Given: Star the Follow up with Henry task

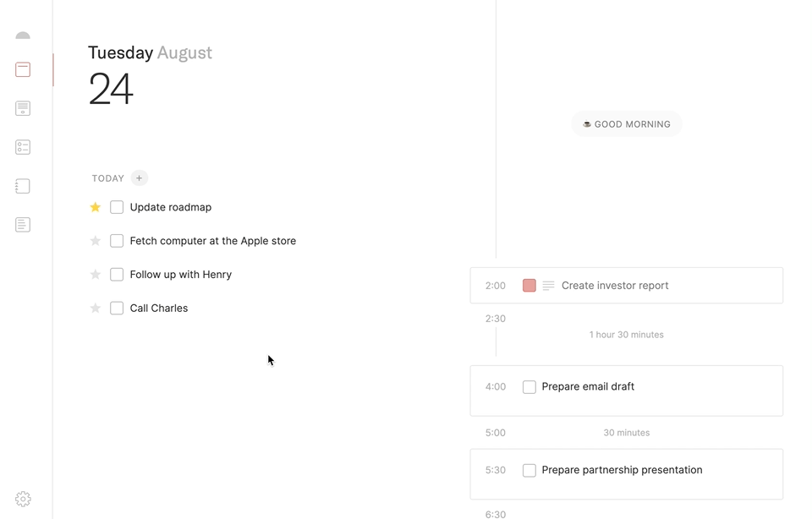Looking at the screenshot, I should (96, 275).
